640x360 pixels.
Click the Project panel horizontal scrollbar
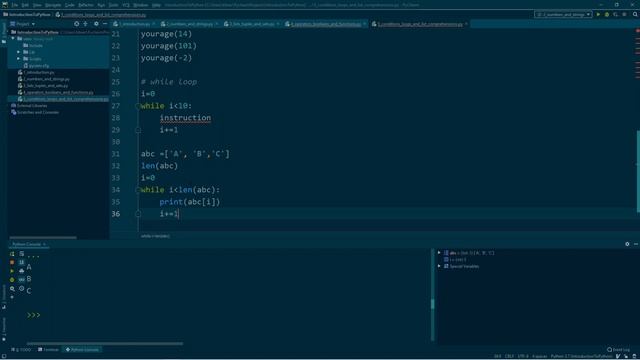[43, 237]
